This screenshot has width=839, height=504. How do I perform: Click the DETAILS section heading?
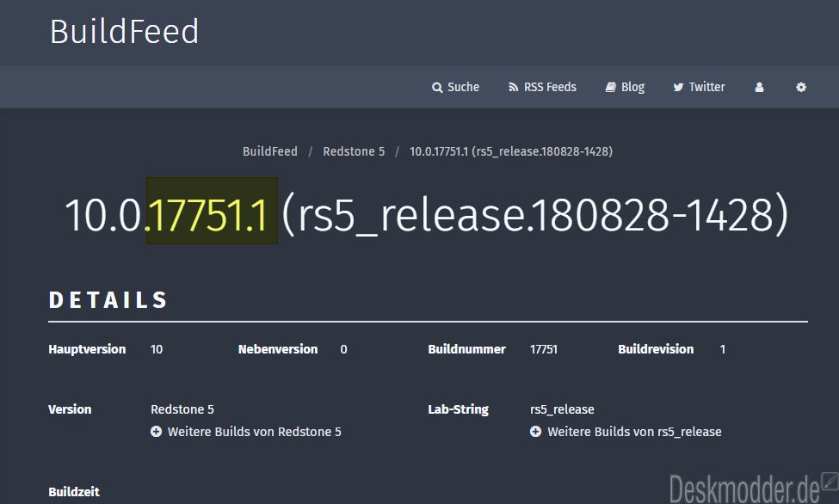[108, 300]
